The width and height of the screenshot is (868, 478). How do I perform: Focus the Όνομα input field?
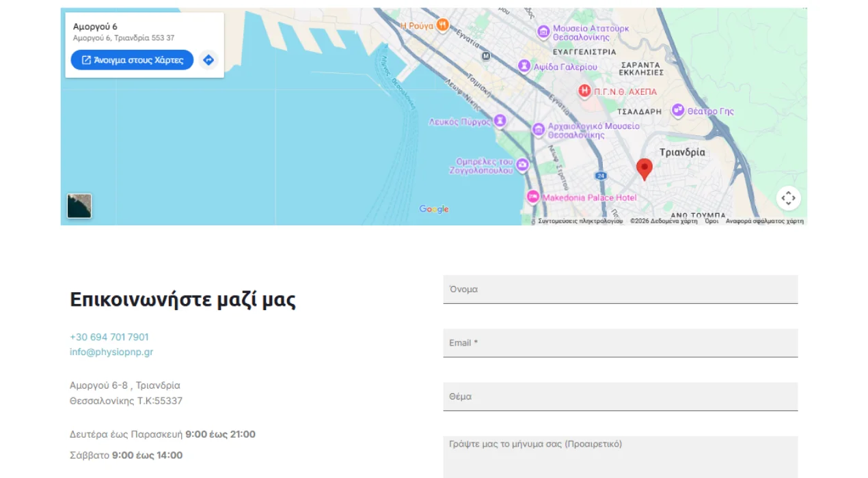coord(621,290)
